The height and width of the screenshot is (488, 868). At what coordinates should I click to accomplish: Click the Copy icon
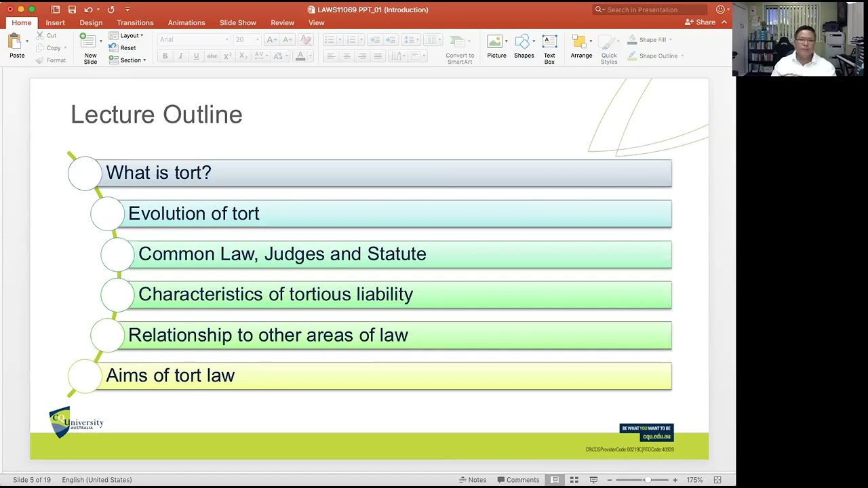pyautogui.click(x=40, y=48)
